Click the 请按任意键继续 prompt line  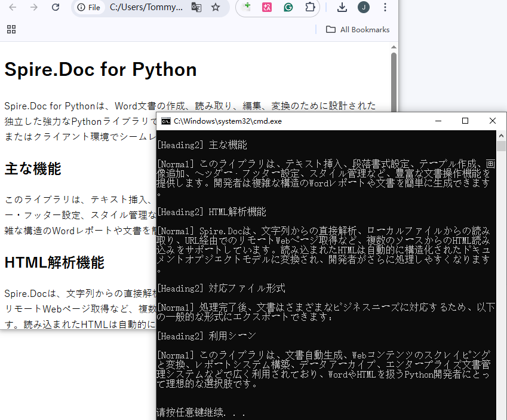coord(201,413)
